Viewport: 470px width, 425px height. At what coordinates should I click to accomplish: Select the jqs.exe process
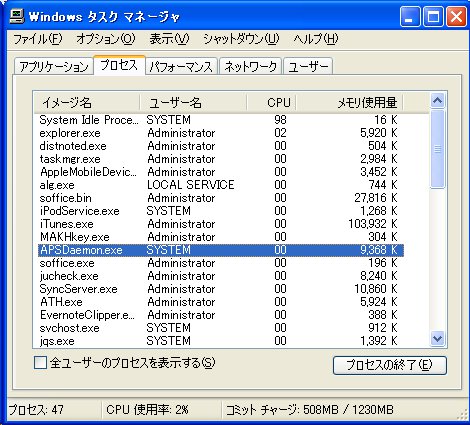point(221,341)
